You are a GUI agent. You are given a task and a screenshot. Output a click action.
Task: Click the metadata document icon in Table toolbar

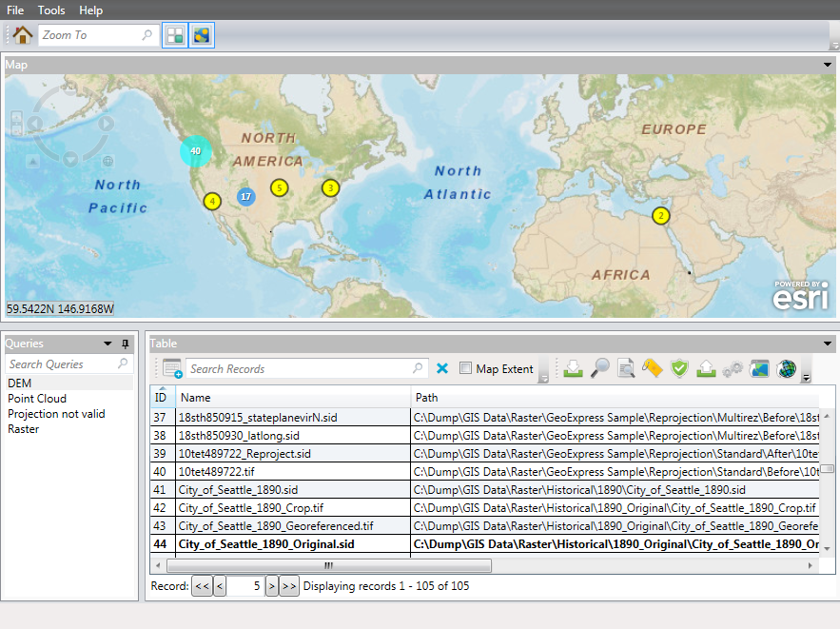(626, 368)
